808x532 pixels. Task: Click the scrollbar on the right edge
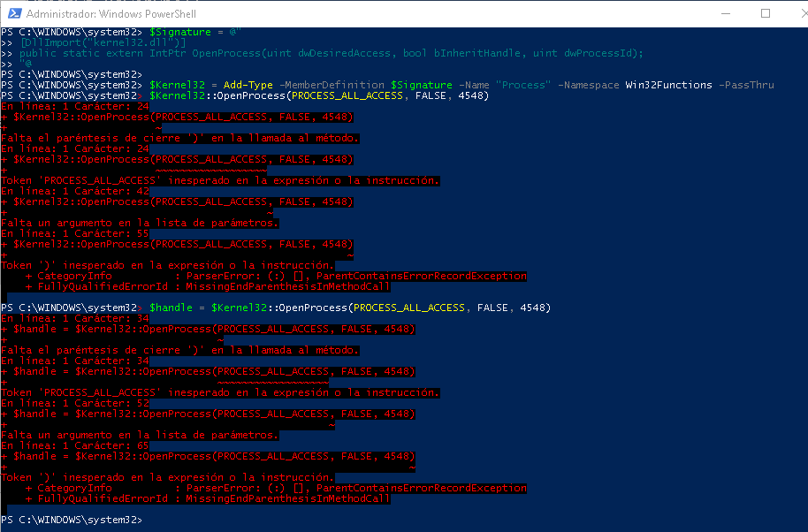(x=803, y=265)
